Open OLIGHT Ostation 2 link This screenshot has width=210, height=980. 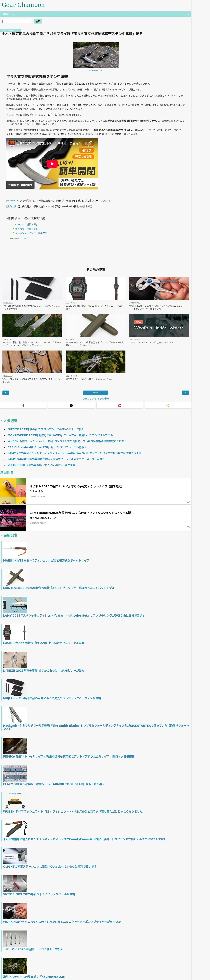[x=50, y=867]
